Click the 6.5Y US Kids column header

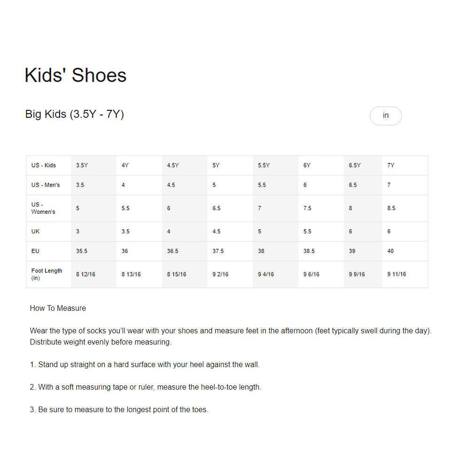pyautogui.click(x=363, y=165)
